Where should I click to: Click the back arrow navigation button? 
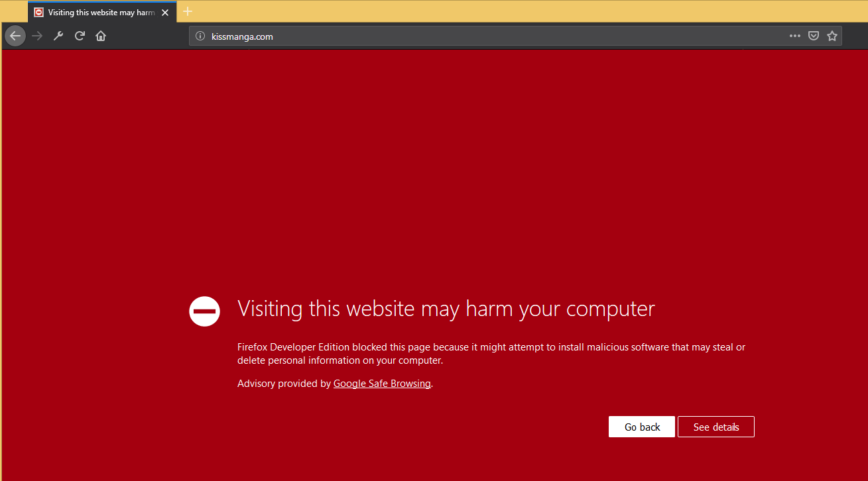point(15,36)
